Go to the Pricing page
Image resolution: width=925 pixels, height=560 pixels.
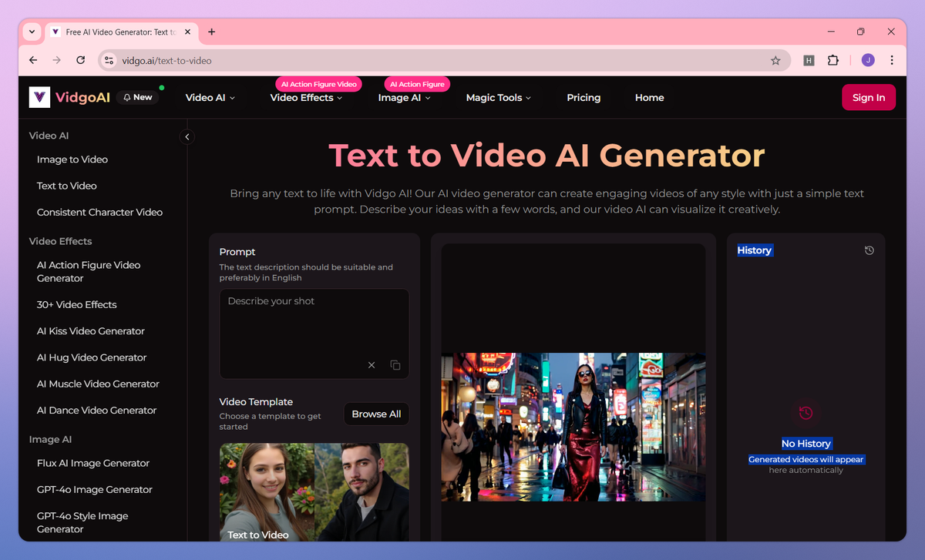pyautogui.click(x=584, y=98)
